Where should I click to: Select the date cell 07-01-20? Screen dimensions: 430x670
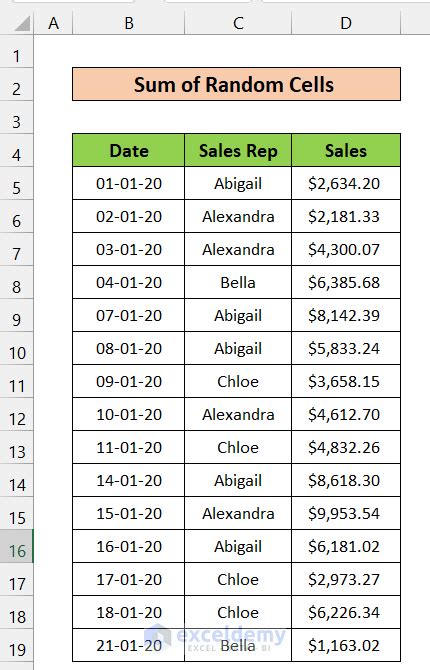tap(129, 315)
